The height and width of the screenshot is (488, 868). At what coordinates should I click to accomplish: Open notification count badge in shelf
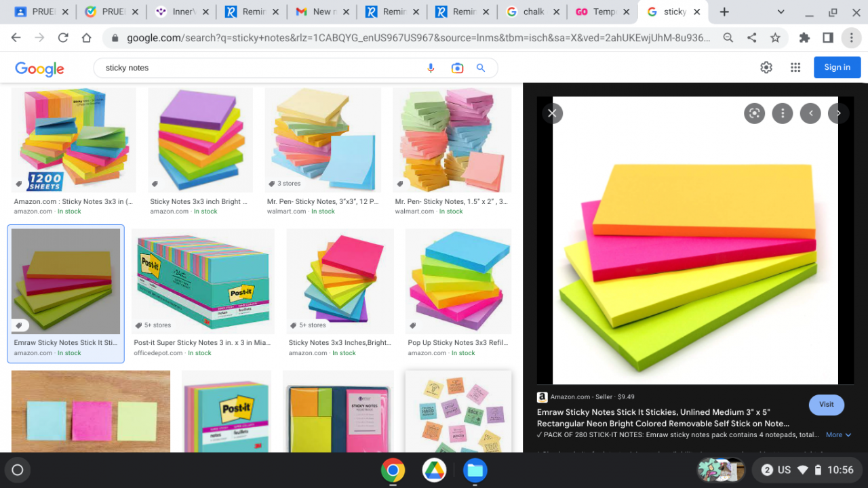pyautogui.click(x=767, y=470)
